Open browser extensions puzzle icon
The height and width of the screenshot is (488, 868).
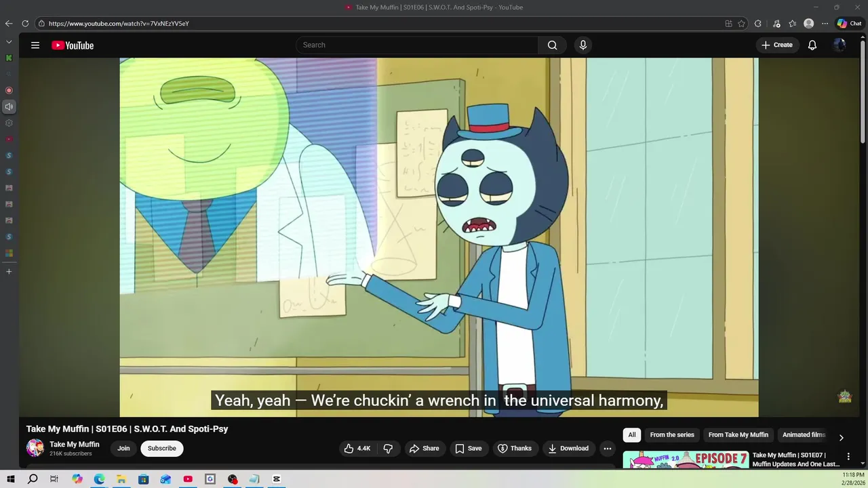click(758, 24)
